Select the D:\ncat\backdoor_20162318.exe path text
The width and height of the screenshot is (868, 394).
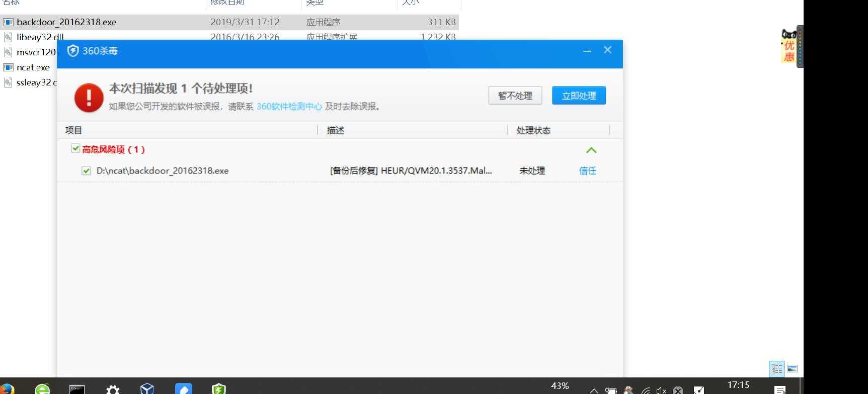163,171
